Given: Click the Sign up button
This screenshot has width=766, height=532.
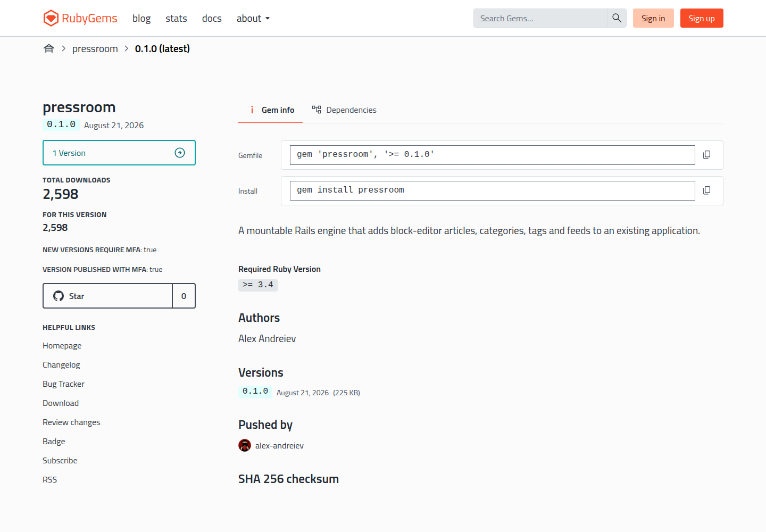Looking at the screenshot, I should click(x=702, y=18).
